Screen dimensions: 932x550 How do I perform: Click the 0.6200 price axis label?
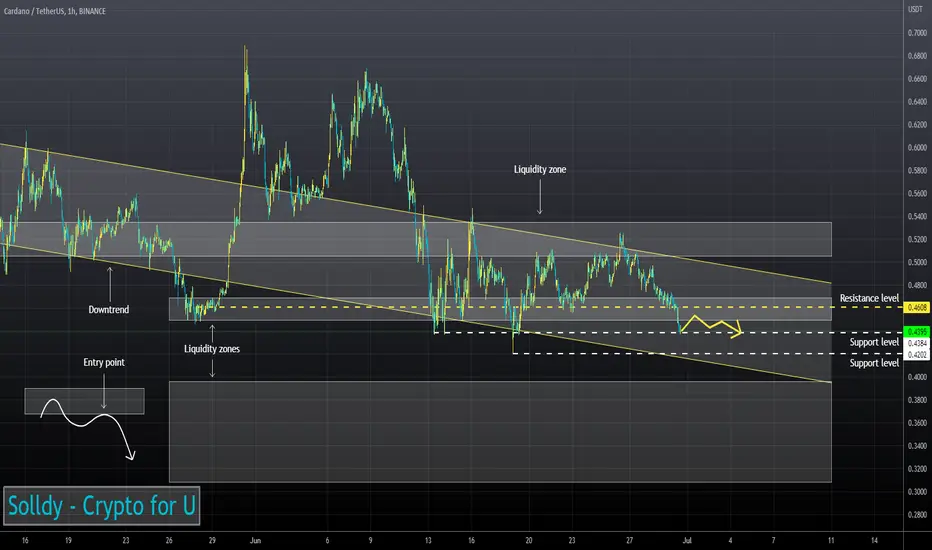tap(917, 125)
